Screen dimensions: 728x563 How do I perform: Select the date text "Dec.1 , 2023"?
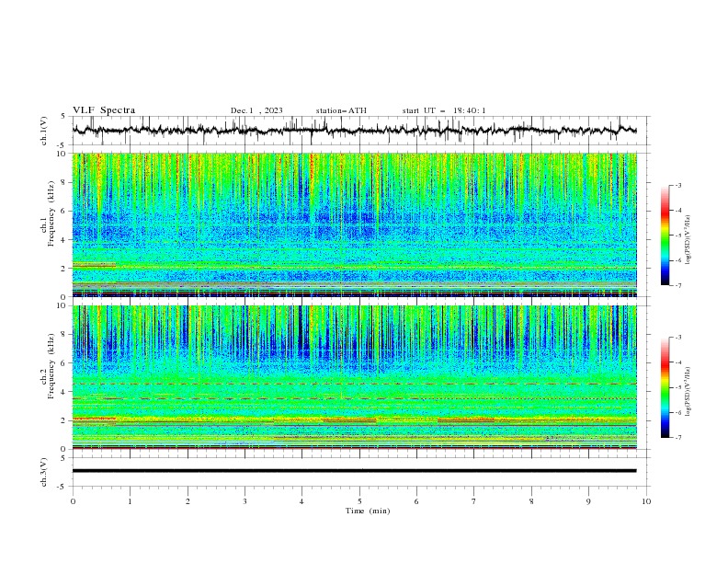click(x=256, y=110)
